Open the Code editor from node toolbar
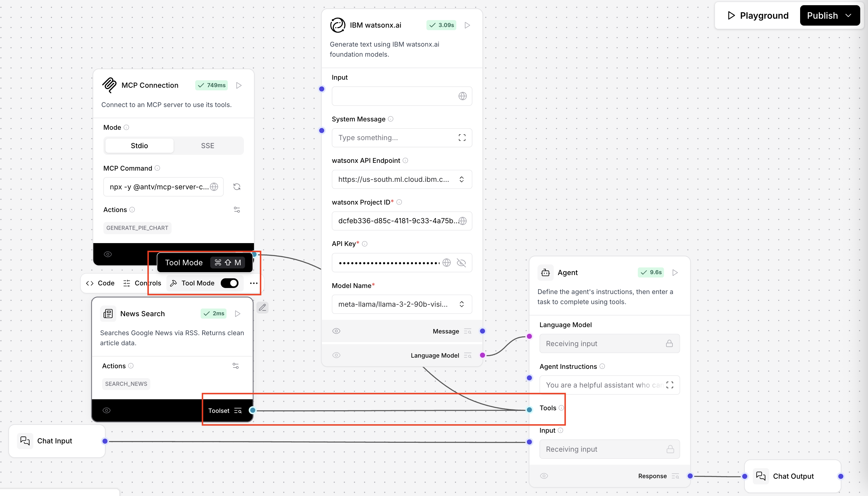This screenshot has height=496, width=868. click(x=100, y=283)
